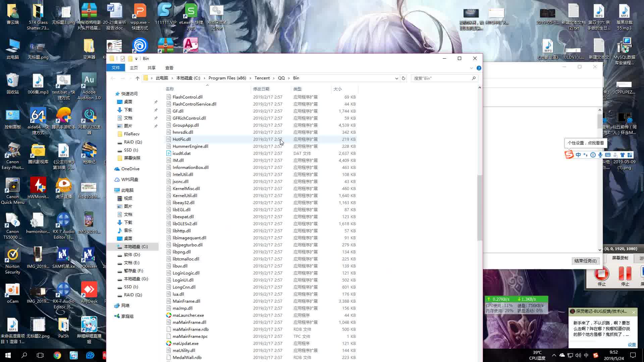Open address bar history dropdown
This screenshot has height=362, width=644.
point(396,78)
